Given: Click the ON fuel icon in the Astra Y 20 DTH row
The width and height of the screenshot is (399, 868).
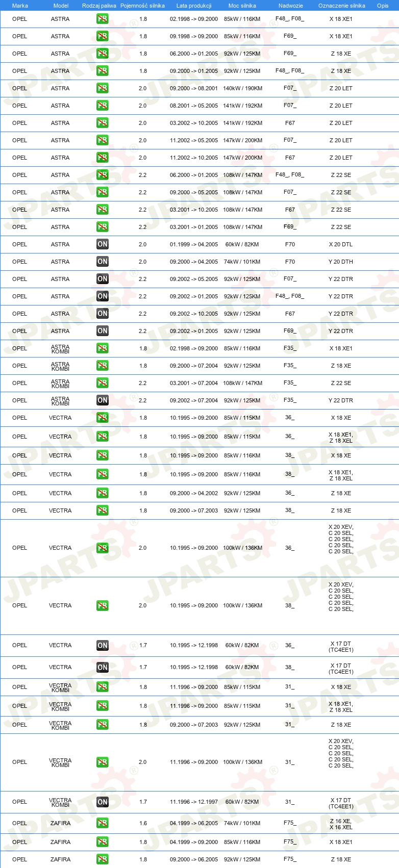Looking at the screenshot, I should 103,262.
